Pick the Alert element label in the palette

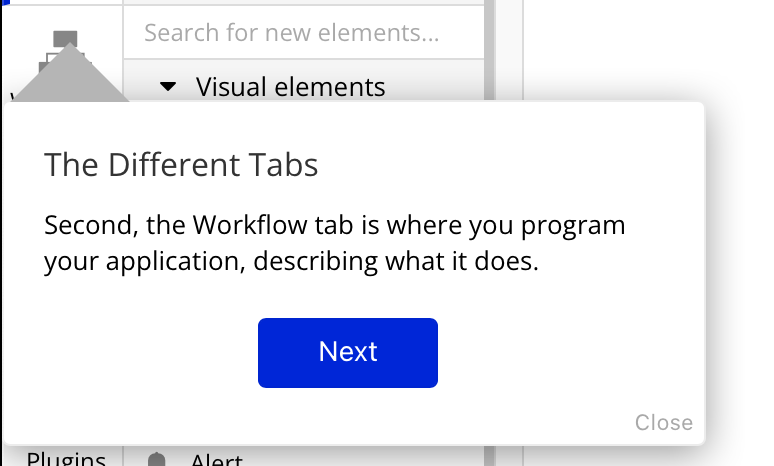pos(217,460)
